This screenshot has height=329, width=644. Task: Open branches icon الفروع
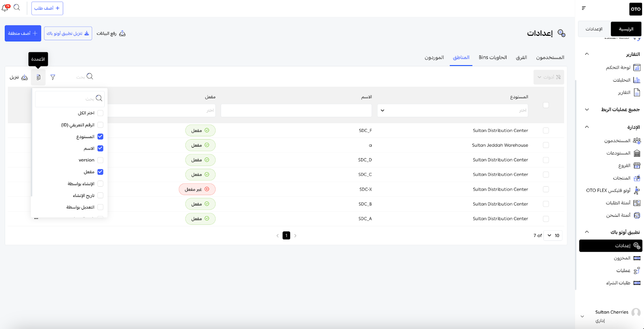[x=637, y=166]
